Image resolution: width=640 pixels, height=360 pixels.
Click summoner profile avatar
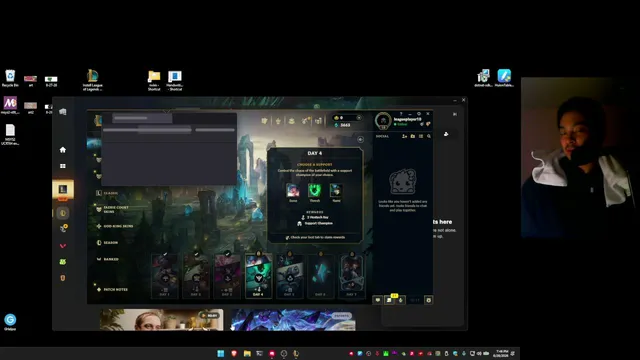tap(383, 121)
